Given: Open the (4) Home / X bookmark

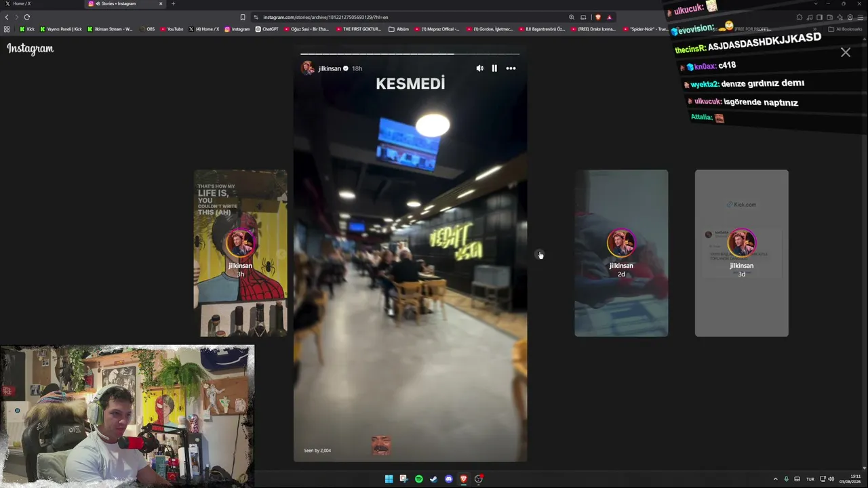Looking at the screenshot, I should [204, 29].
